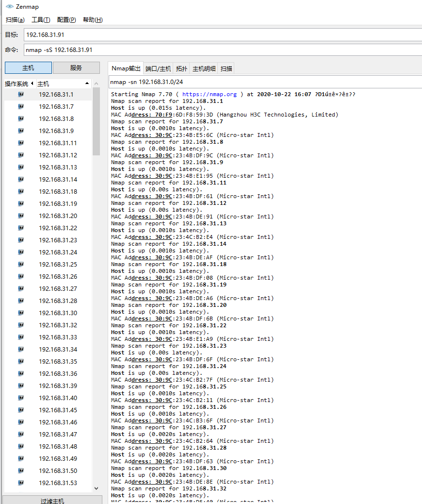Click OS icon beside host 192.168.31.12
Image resolution: width=422 pixels, height=504 pixels.
tap(21, 155)
